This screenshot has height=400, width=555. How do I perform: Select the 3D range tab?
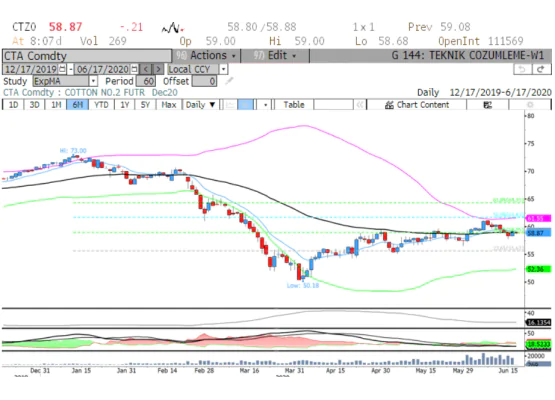(x=34, y=105)
